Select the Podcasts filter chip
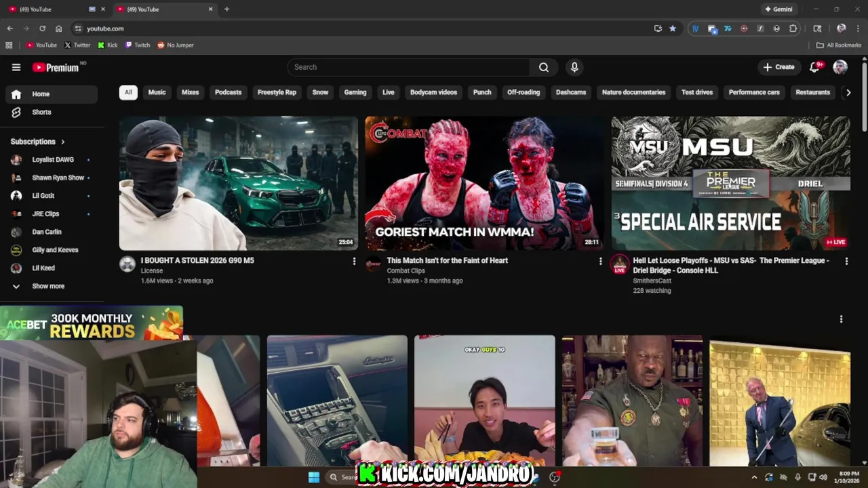868x488 pixels. 228,92
